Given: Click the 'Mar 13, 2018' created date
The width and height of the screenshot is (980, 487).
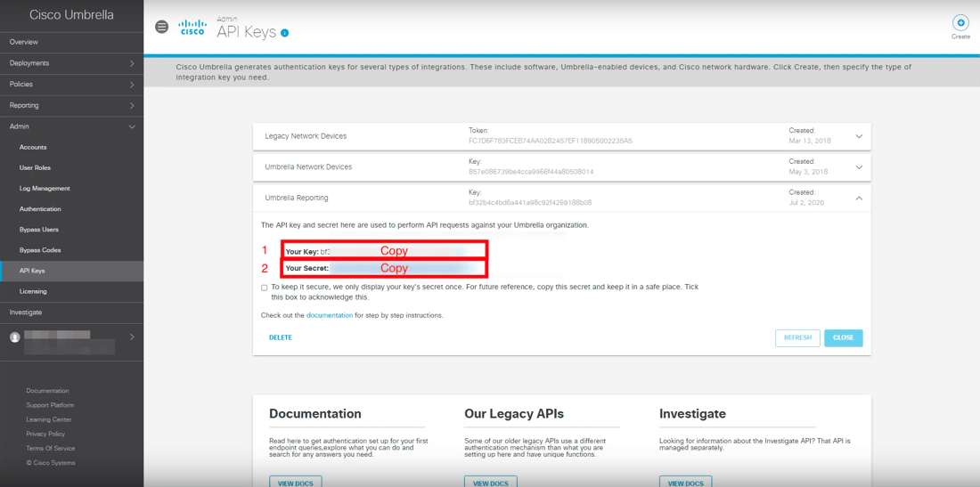Looking at the screenshot, I should coord(808,141).
